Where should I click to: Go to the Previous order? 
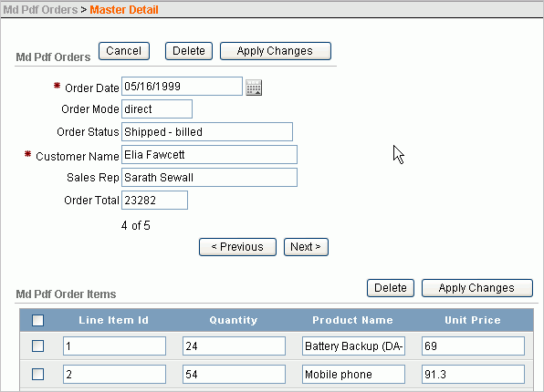237,247
